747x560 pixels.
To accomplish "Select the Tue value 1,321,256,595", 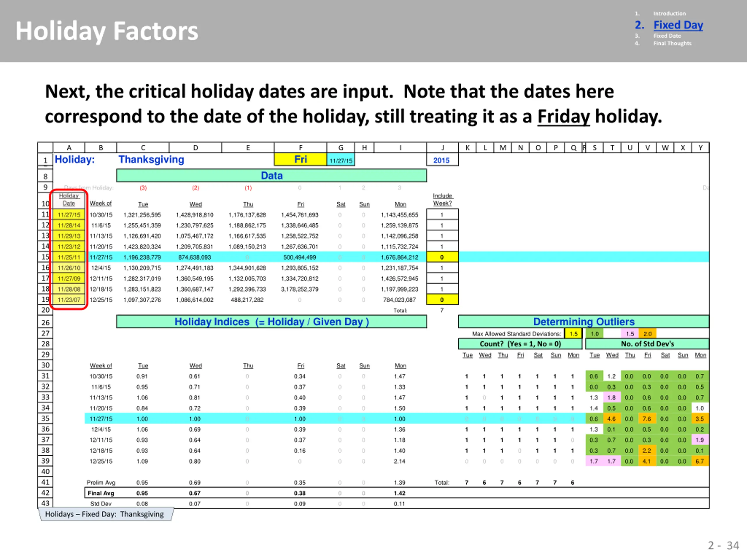I will [142, 215].
